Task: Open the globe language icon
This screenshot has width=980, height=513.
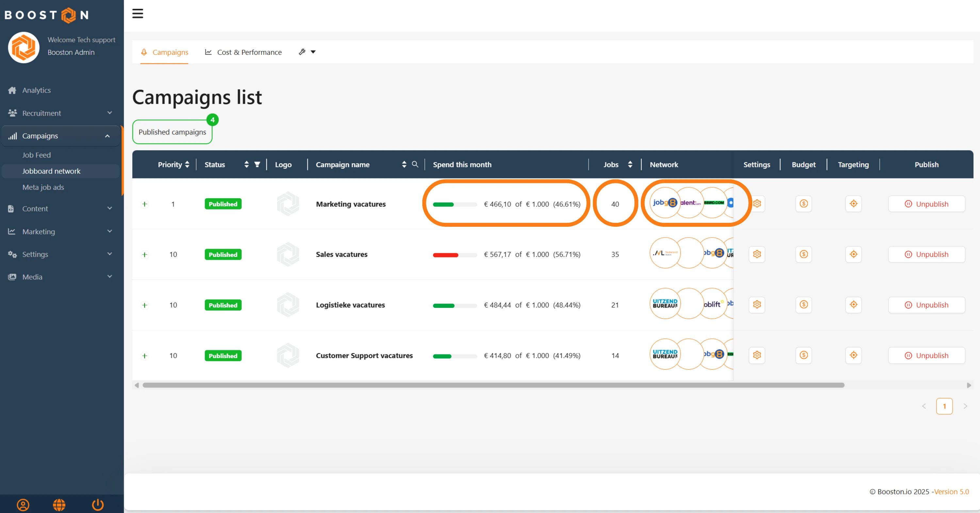Action: click(x=59, y=505)
